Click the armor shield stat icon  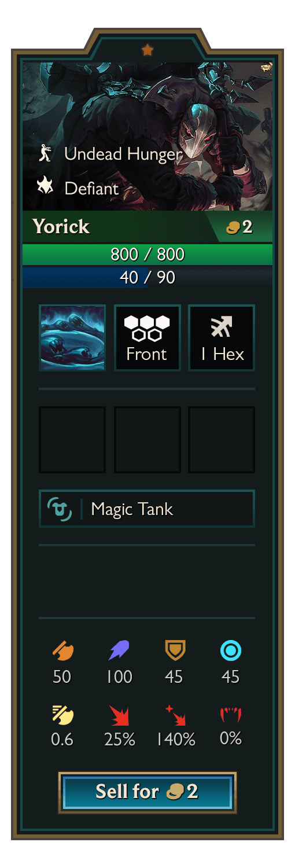click(175, 651)
